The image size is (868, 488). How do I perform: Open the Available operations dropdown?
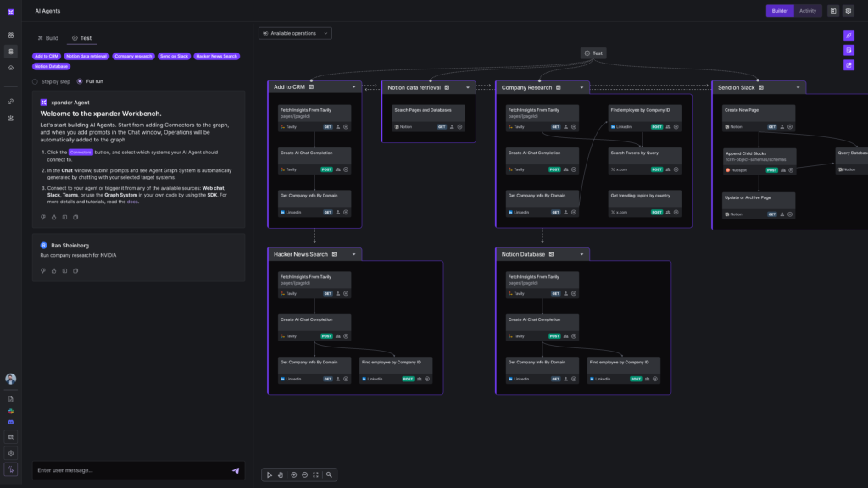(x=295, y=33)
